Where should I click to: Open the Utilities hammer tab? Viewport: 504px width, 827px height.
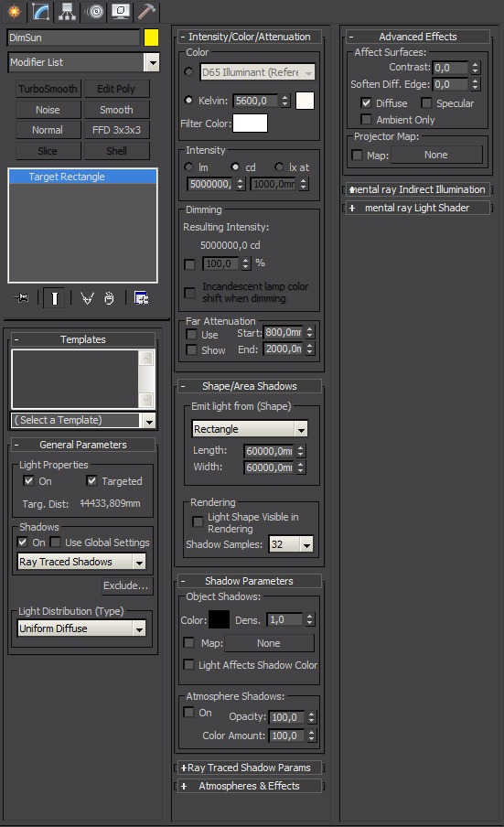pos(146,11)
